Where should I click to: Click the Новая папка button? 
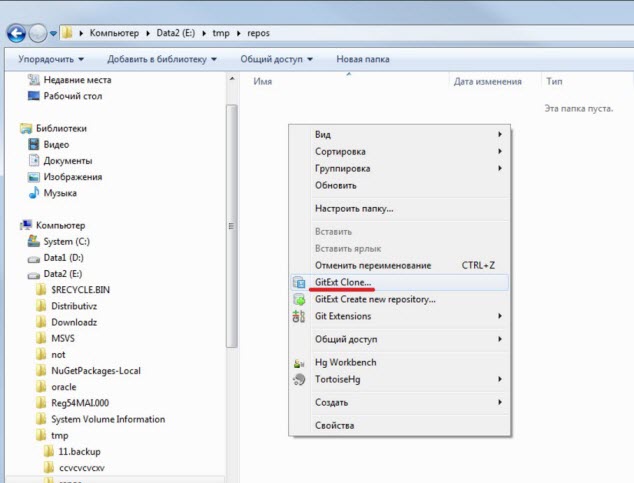click(x=362, y=60)
